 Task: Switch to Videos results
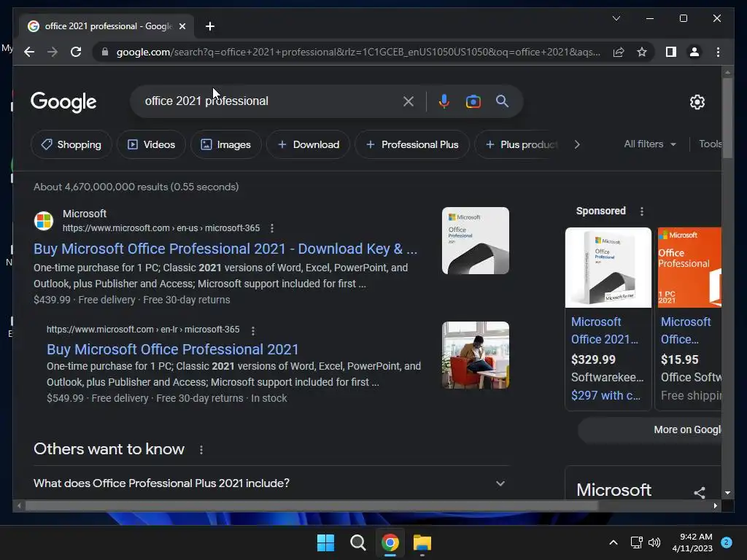(x=151, y=144)
